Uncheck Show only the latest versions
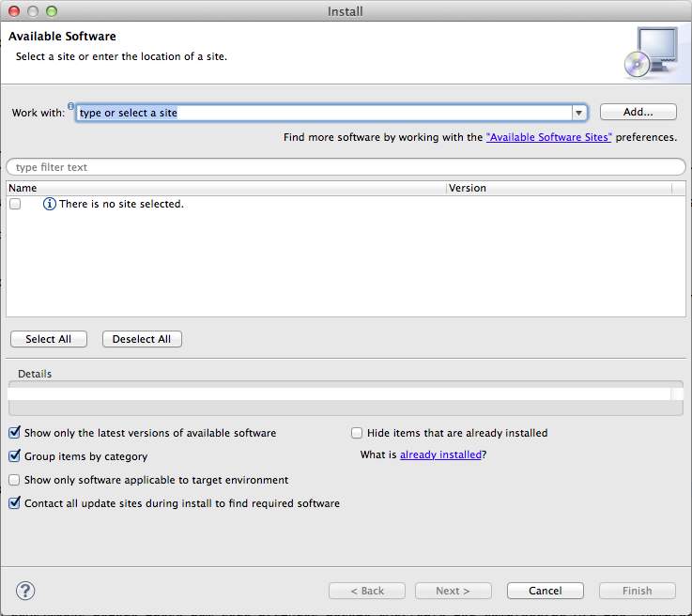This screenshot has width=692, height=616. click(x=14, y=433)
